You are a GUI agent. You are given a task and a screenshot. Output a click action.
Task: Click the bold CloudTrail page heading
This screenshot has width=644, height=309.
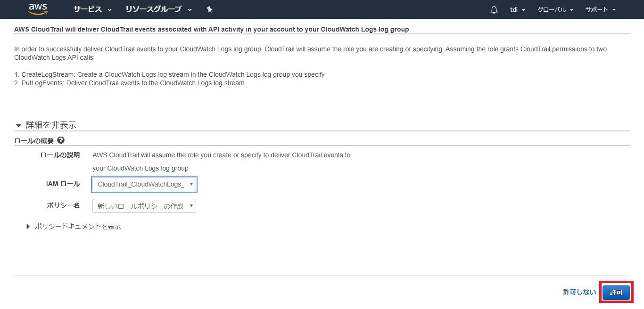coord(211,29)
